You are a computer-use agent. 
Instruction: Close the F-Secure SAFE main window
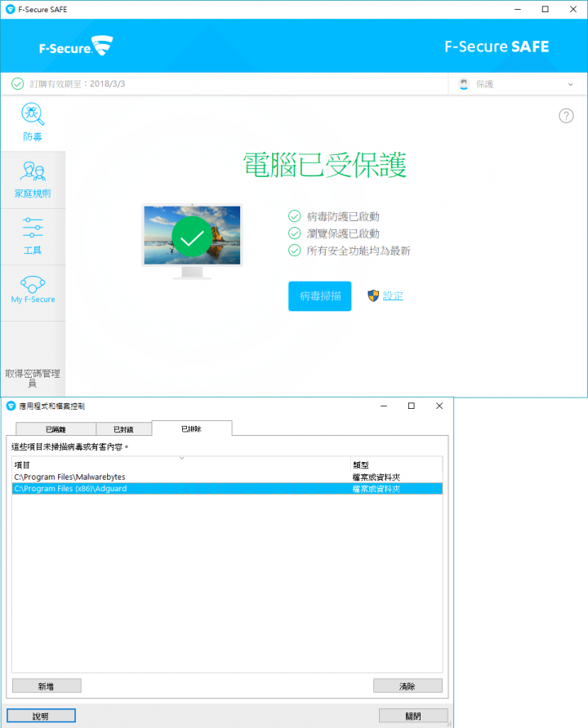[573, 9]
